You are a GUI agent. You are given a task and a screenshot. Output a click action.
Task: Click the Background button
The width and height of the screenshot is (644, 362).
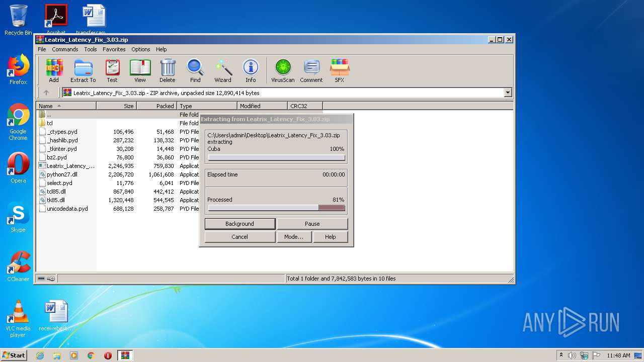coord(239,224)
